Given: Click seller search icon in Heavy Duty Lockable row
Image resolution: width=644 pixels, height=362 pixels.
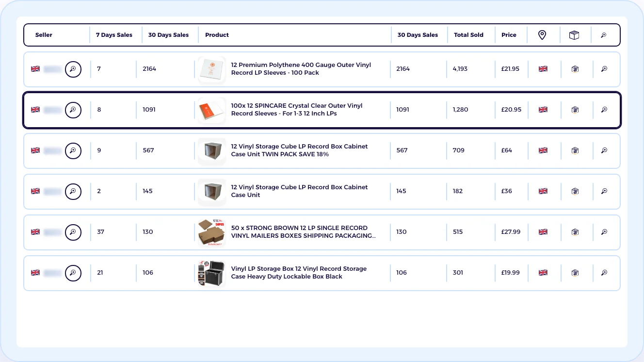Looking at the screenshot, I should click(73, 273).
